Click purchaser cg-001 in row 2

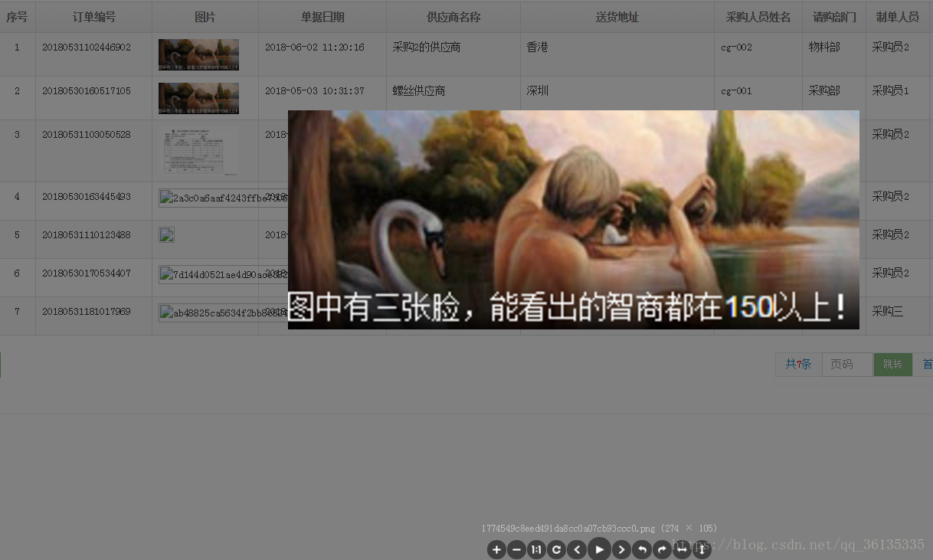737,91
